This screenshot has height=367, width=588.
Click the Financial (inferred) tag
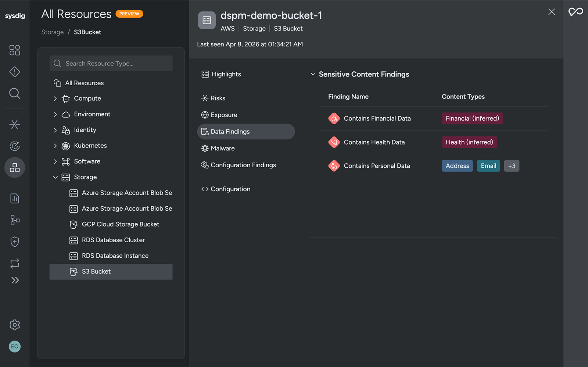pos(472,118)
